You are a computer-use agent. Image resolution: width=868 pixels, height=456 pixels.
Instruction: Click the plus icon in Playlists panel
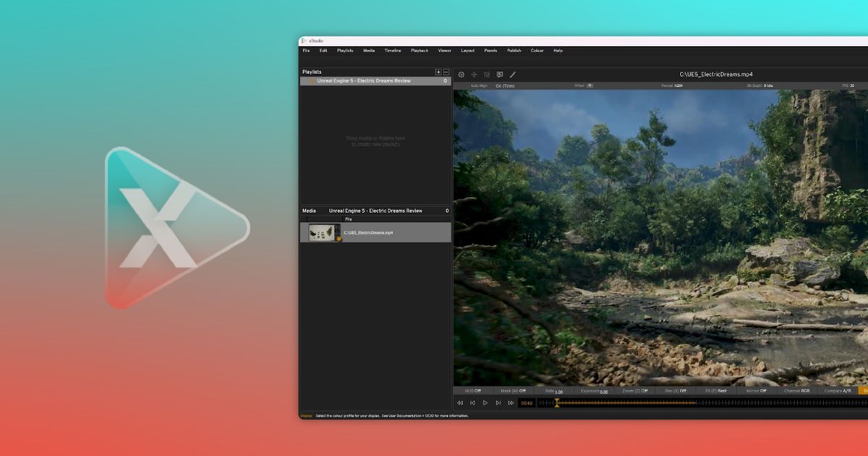[438, 72]
